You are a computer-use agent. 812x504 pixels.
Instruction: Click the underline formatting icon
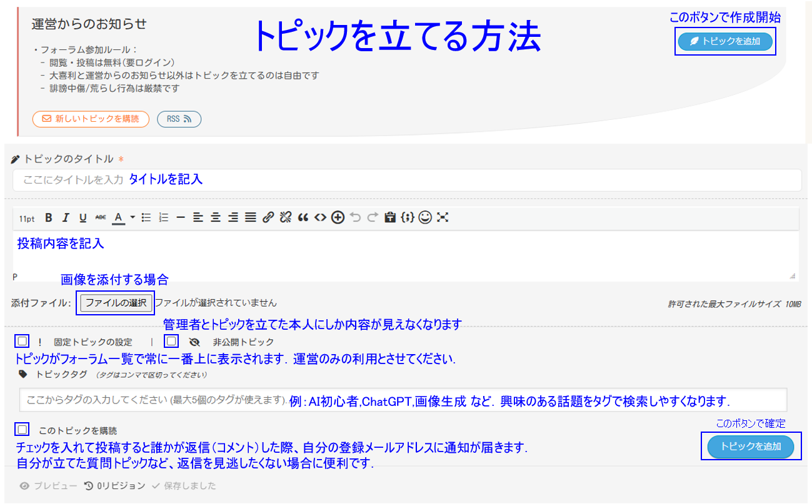(x=83, y=217)
